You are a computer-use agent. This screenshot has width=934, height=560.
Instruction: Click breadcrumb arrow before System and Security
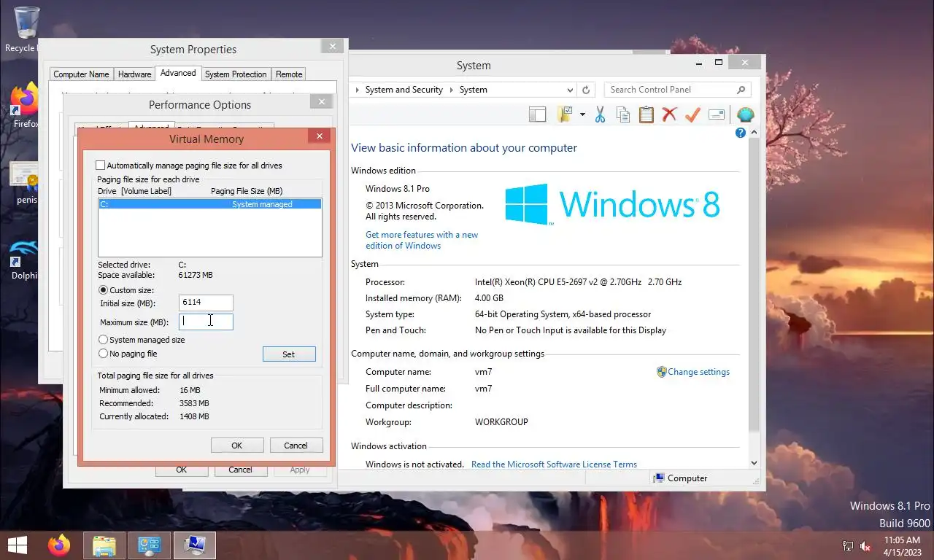tap(357, 90)
